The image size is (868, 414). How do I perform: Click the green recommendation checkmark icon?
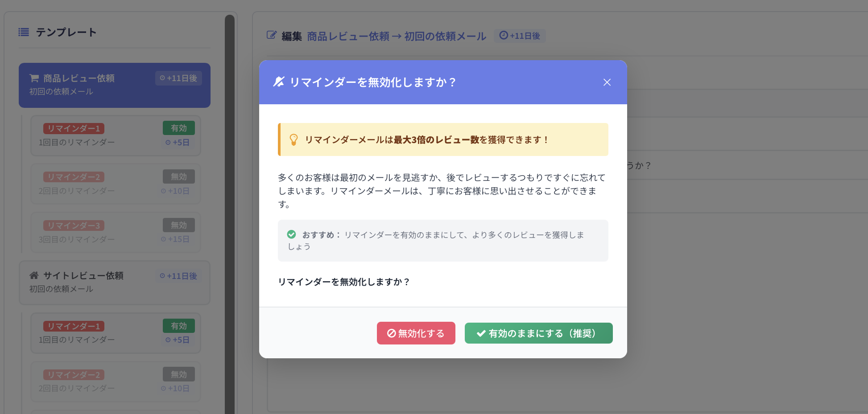[x=291, y=234]
